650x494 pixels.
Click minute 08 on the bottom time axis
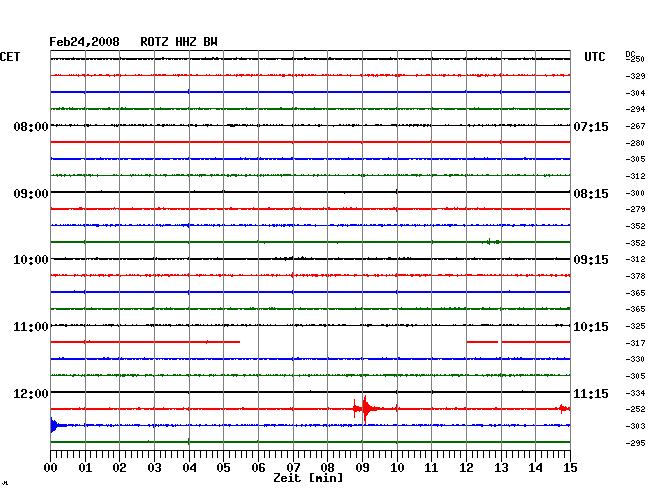tap(327, 468)
